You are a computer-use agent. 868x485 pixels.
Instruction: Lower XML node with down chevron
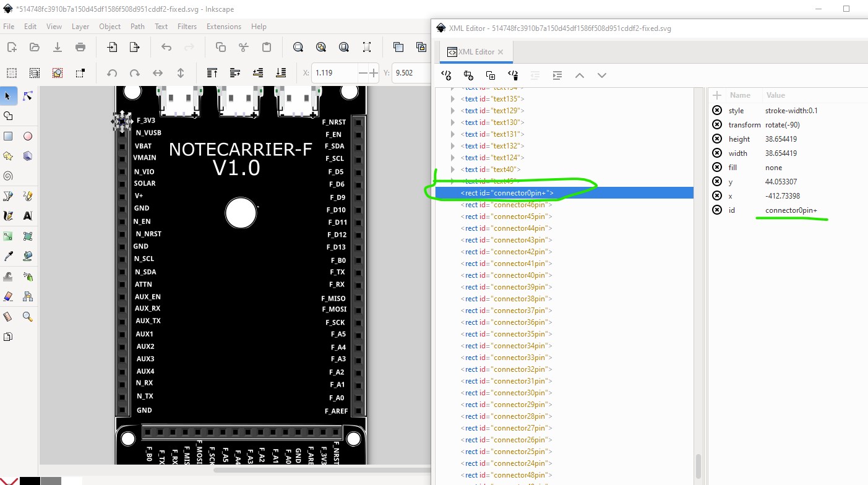pos(602,75)
